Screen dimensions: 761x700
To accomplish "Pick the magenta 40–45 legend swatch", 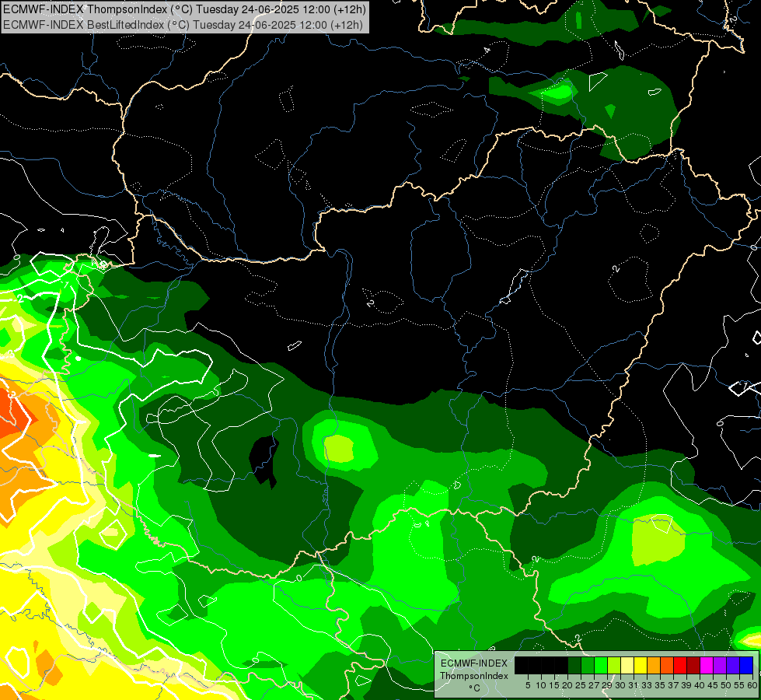I will click(706, 665).
